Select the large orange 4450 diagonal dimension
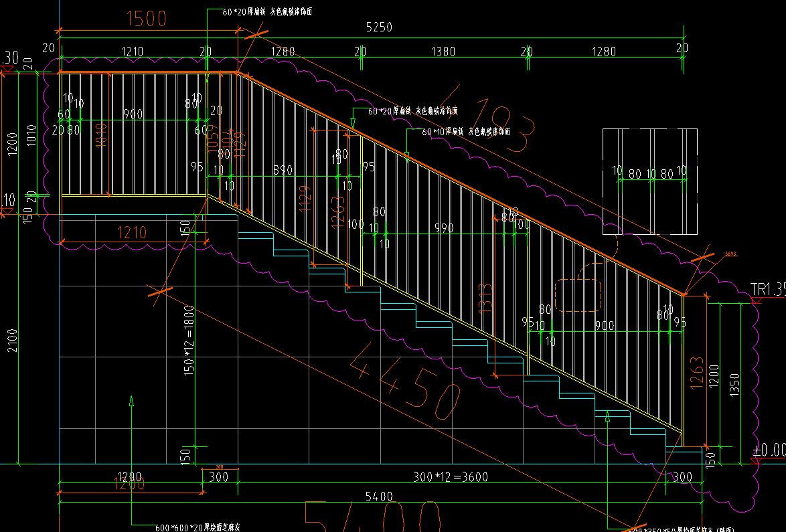 404,382
